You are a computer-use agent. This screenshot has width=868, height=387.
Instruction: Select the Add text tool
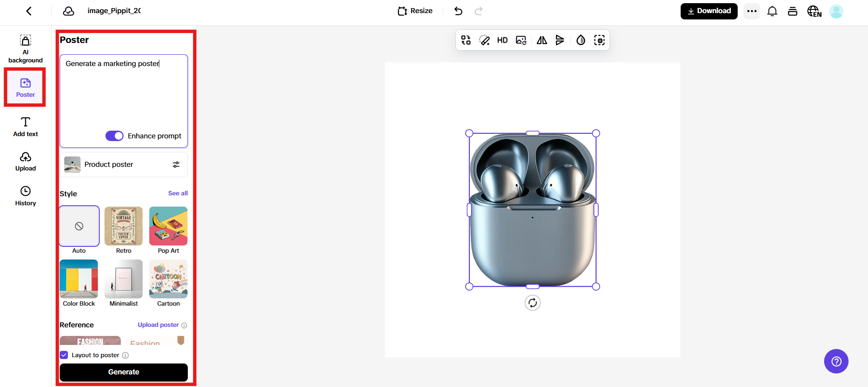(25, 127)
